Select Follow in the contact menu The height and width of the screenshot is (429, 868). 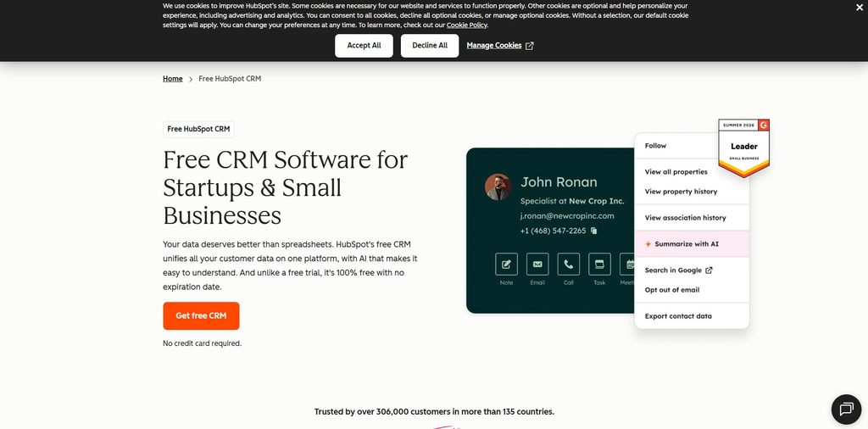(655, 146)
